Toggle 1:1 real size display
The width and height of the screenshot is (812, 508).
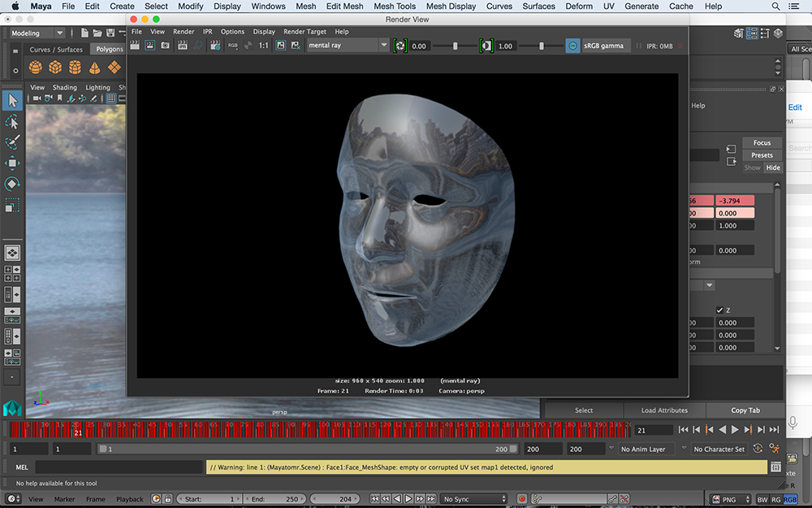pyautogui.click(x=263, y=46)
